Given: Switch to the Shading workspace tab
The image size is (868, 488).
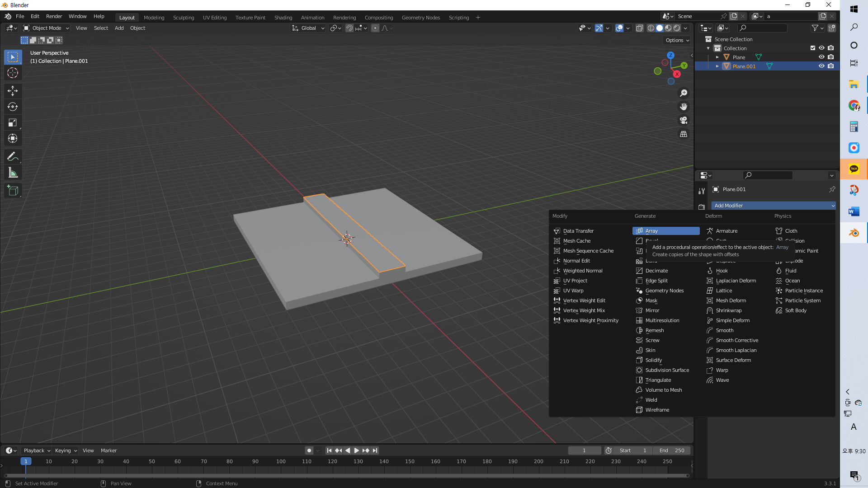Looking at the screenshot, I should [x=283, y=18].
